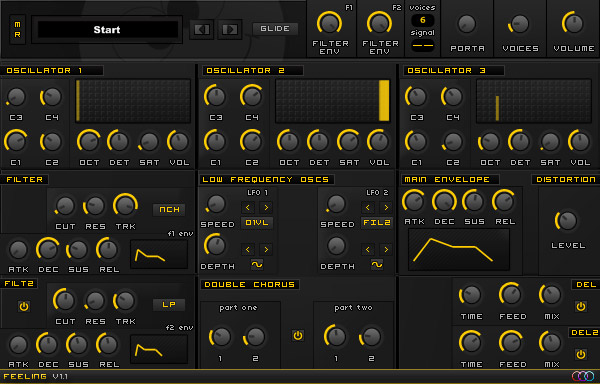Image resolution: width=600 pixels, height=384 pixels.
Task: Click the NCH filter type selector
Action: coord(169,209)
